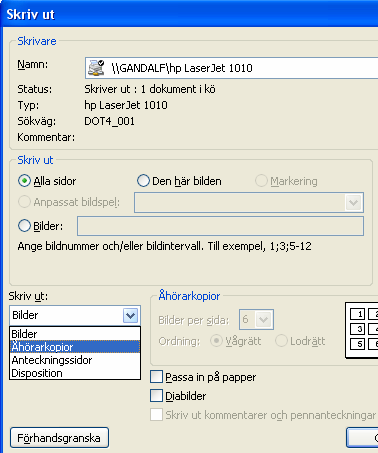Choose the Den här bilden option

[143, 181]
